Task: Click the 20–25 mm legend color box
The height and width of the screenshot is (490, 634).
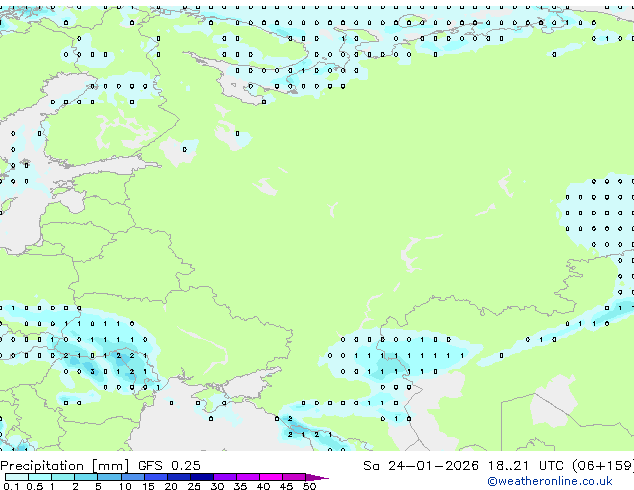Action: [179, 477]
